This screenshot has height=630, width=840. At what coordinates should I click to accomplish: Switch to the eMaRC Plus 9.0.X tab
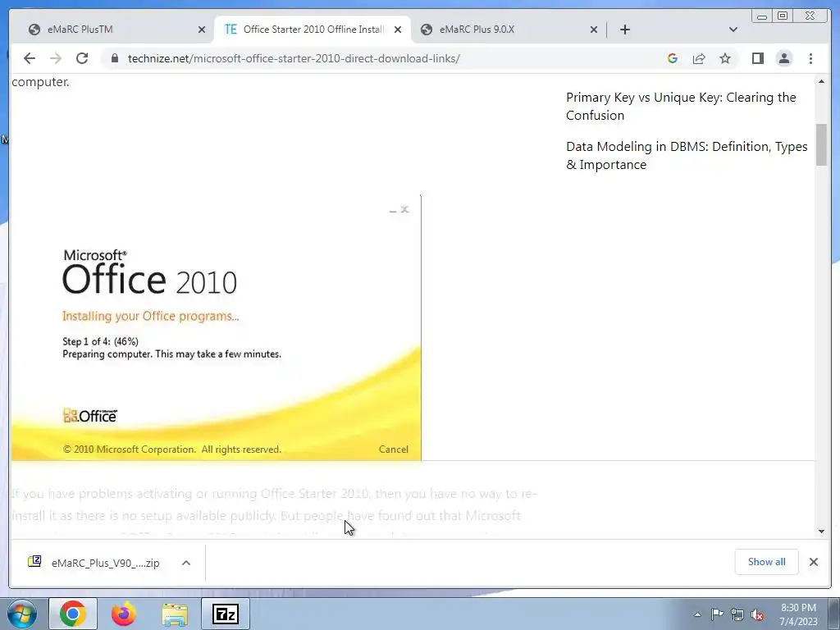[508, 30]
